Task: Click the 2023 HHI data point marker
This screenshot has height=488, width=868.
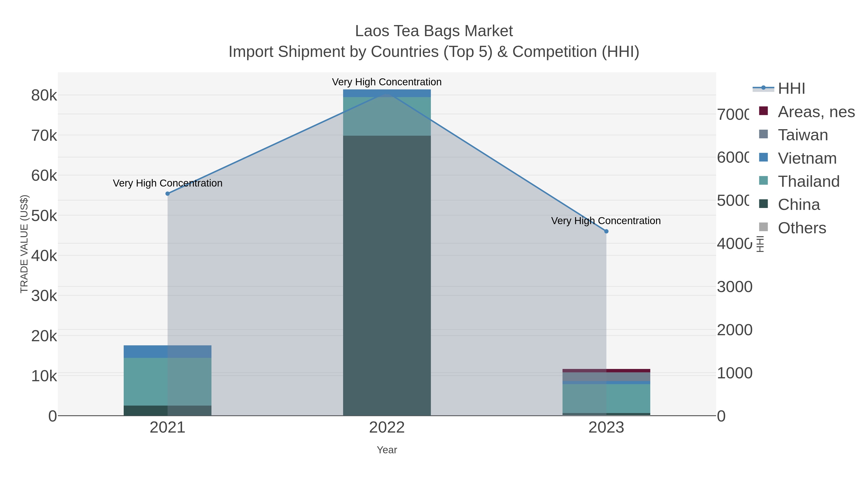Action: tap(606, 231)
